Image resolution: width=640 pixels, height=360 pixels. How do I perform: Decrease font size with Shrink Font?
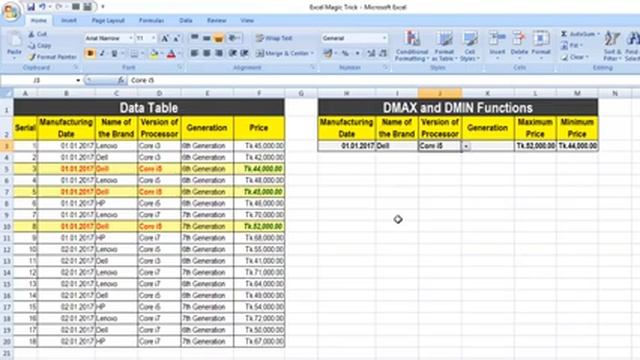(x=176, y=38)
